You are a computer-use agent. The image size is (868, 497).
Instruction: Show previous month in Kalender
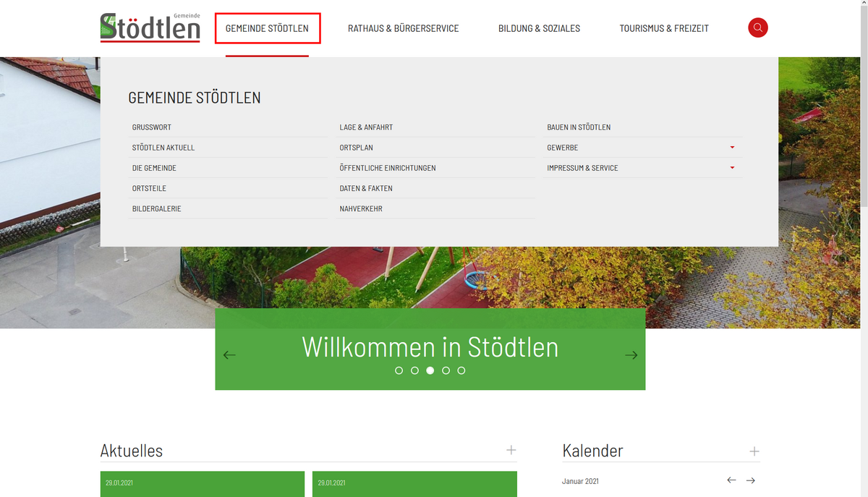point(731,480)
